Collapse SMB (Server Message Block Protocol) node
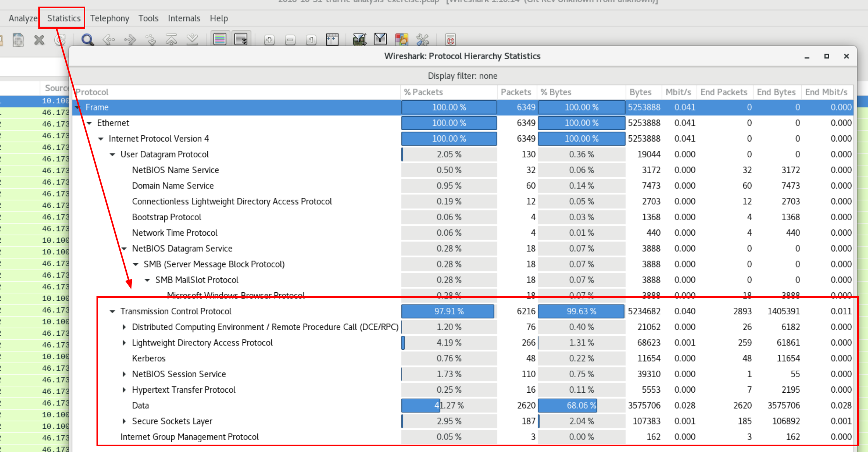 click(x=136, y=264)
